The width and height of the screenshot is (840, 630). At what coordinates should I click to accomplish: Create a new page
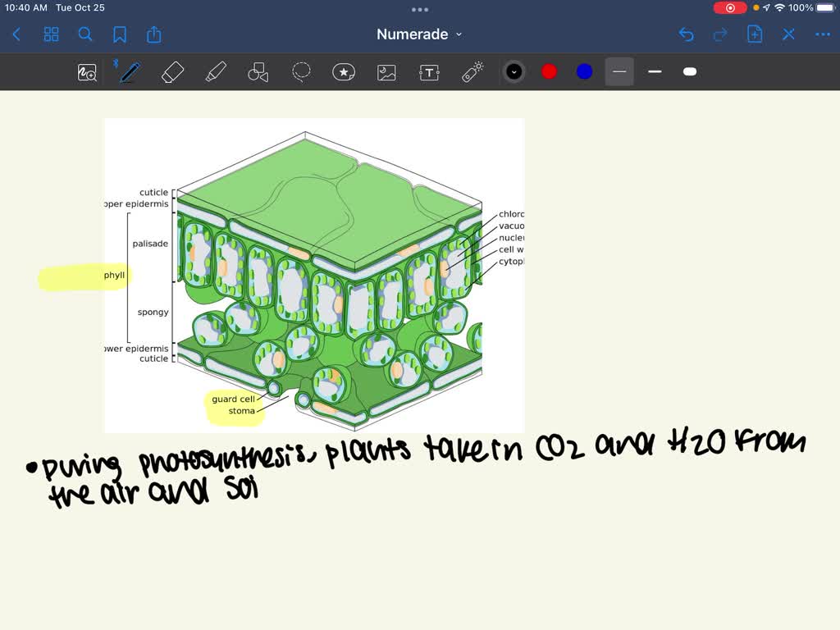point(754,34)
